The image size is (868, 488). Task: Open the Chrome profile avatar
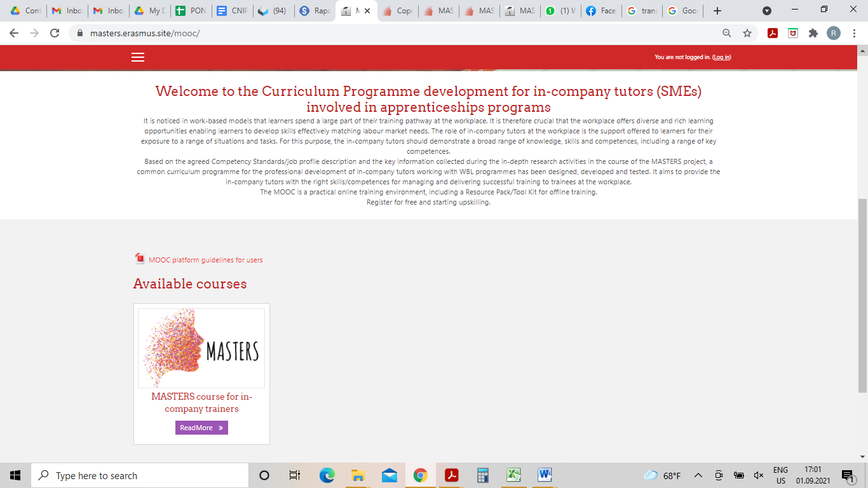coord(833,33)
